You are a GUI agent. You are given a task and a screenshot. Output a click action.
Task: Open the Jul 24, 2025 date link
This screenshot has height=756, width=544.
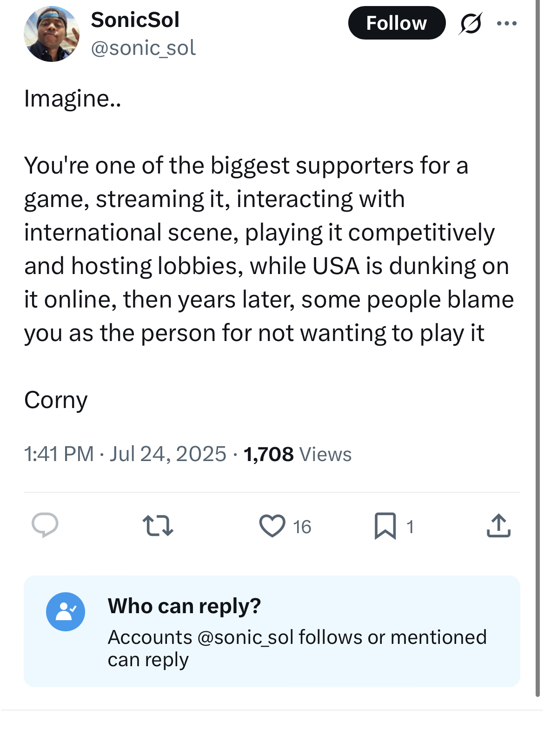pyautogui.click(x=168, y=454)
